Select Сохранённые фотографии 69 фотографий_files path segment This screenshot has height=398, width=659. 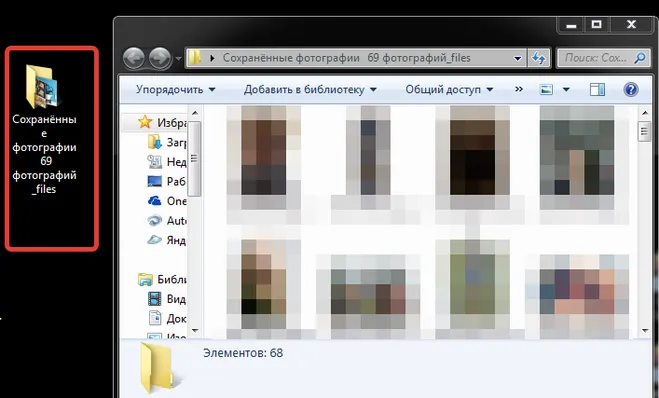coord(346,58)
